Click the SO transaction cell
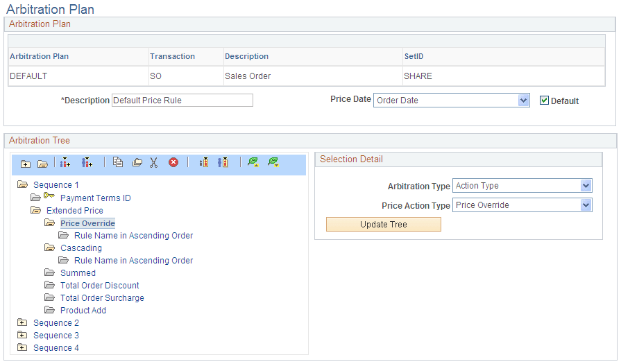The image size is (621, 364). coord(155,76)
